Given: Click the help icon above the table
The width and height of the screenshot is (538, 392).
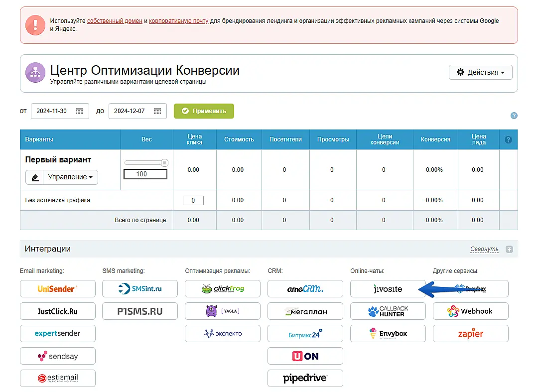Looking at the screenshot, I should [x=514, y=116].
